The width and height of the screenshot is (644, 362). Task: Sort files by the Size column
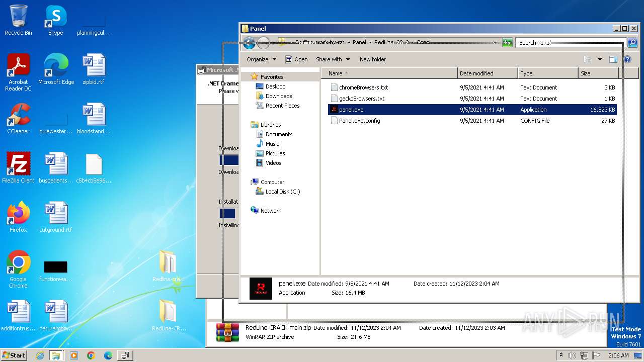pos(598,73)
